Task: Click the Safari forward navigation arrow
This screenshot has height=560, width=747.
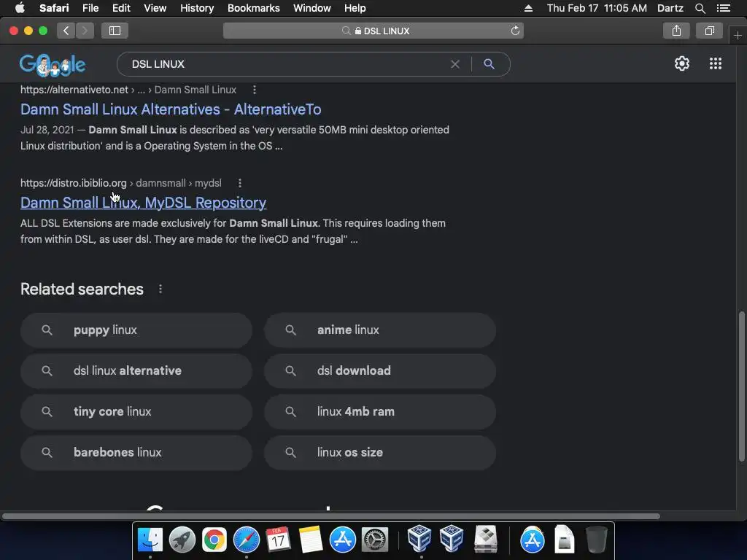Action: click(x=85, y=31)
